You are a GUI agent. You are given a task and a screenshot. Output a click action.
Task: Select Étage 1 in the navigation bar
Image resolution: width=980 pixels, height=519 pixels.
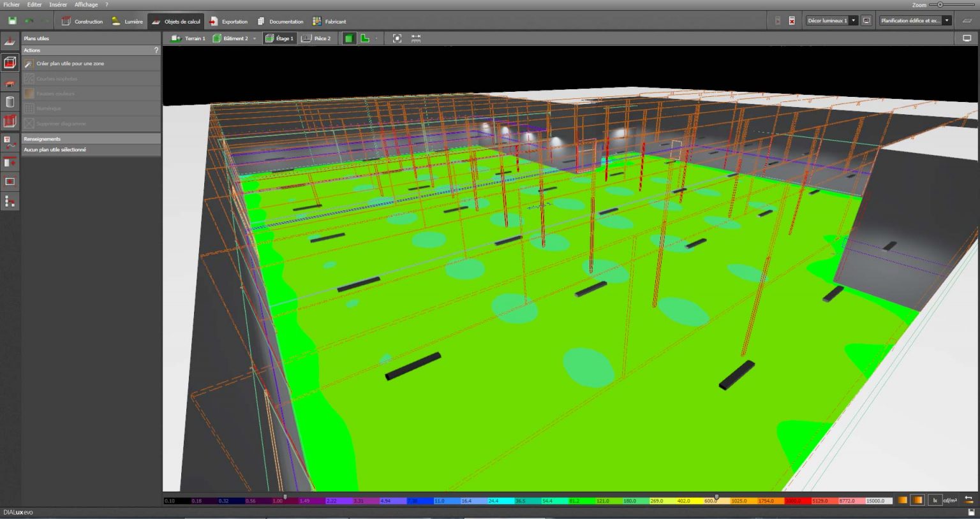point(279,38)
